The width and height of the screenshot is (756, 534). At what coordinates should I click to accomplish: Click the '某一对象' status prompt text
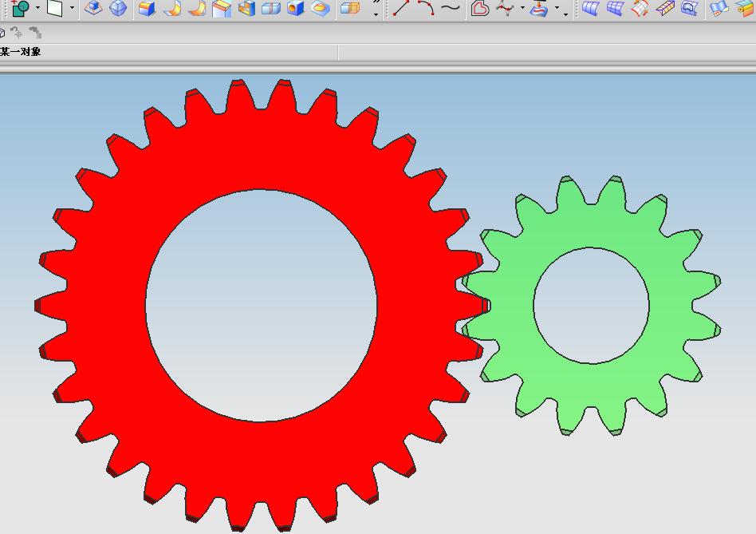pos(20,52)
